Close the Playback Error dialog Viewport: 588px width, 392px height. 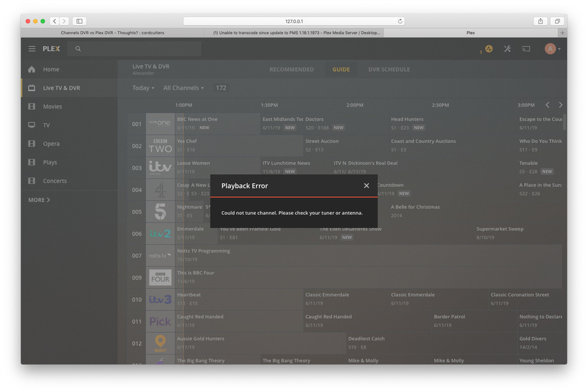pos(367,186)
